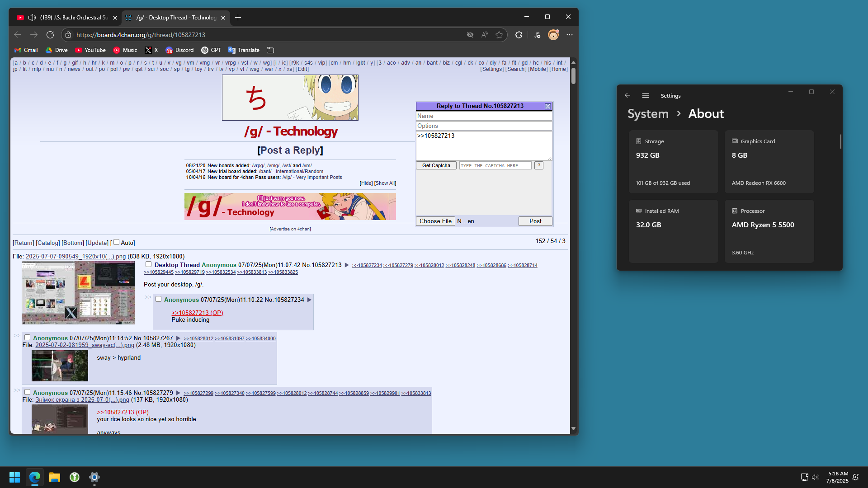The width and height of the screenshot is (868, 488).
Task: Click Settings window scrollbar
Action: pos(841,141)
